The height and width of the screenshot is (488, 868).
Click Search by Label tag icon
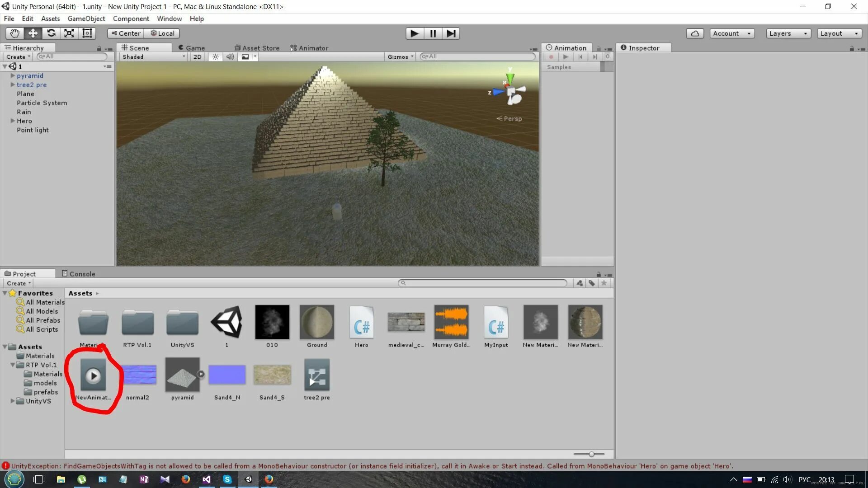pyautogui.click(x=592, y=283)
